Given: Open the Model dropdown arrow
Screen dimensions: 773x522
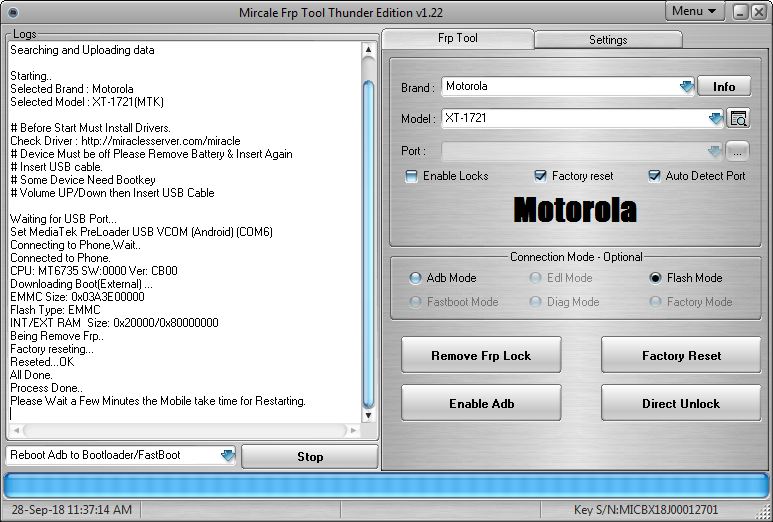Looking at the screenshot, I should point(716,119).
